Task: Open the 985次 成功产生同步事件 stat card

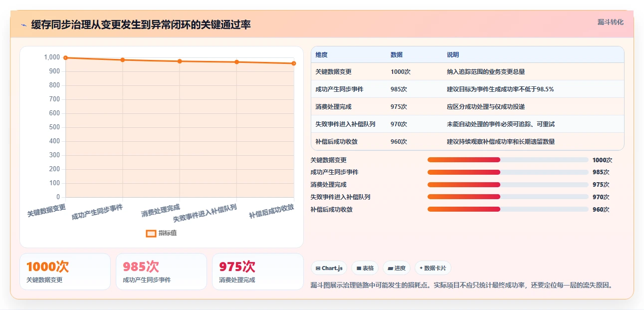Action: pyautogui.click(x=161, y=272)
